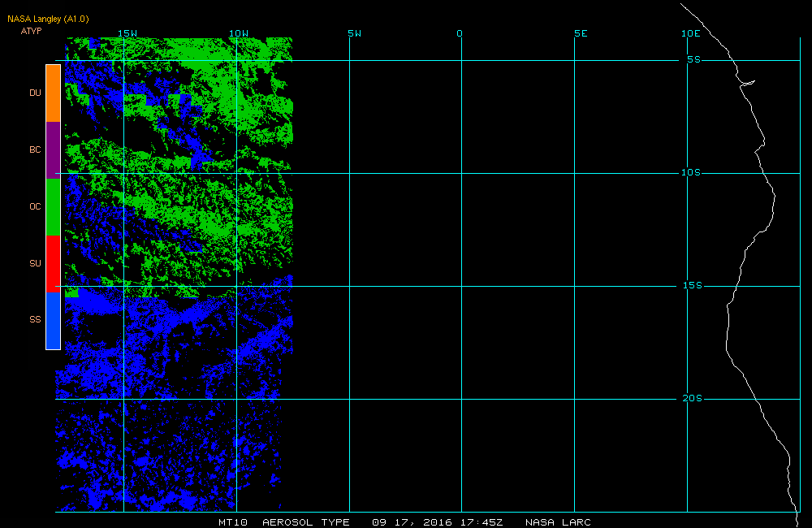
Task: Click the 15W longitude label
Action: [127, 33]
